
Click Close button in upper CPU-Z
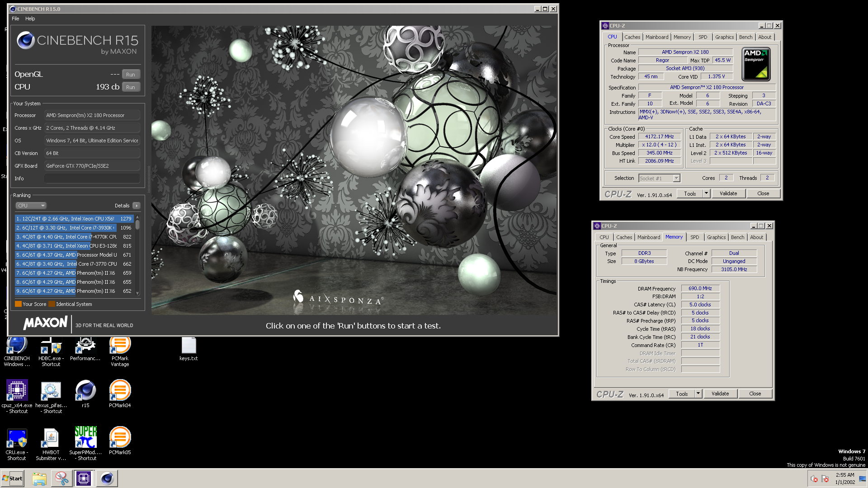[763, 193]
